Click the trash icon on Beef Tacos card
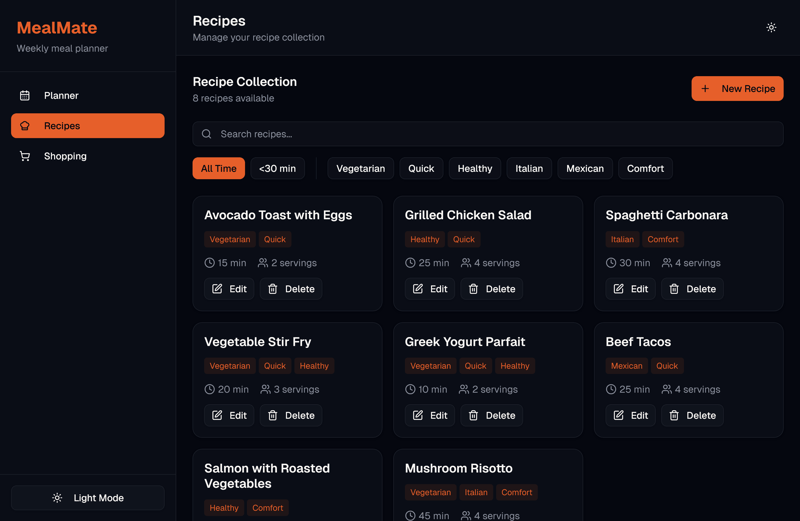800x521 pixels. [x=674, y=415]
